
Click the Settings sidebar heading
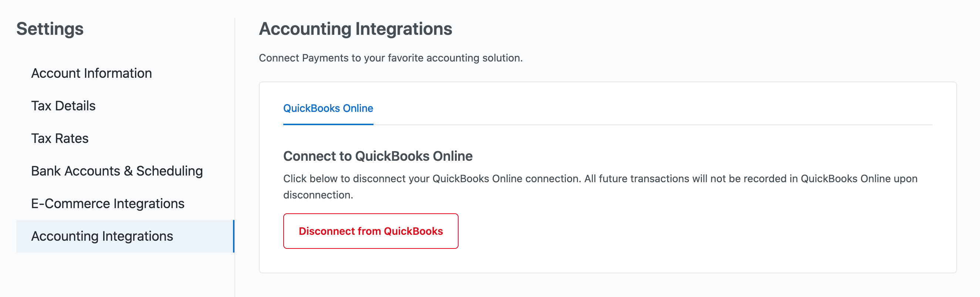pos(50,29)
